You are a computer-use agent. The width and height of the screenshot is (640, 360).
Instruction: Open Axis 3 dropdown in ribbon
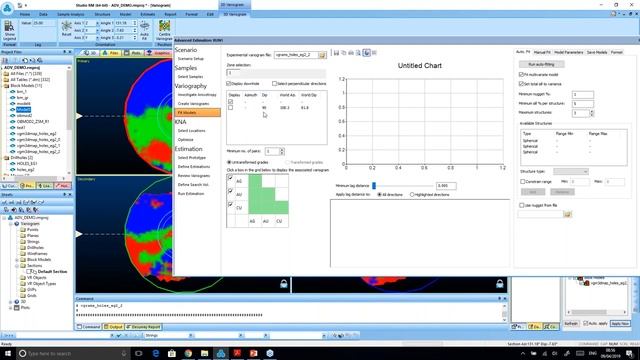point(97,38)
